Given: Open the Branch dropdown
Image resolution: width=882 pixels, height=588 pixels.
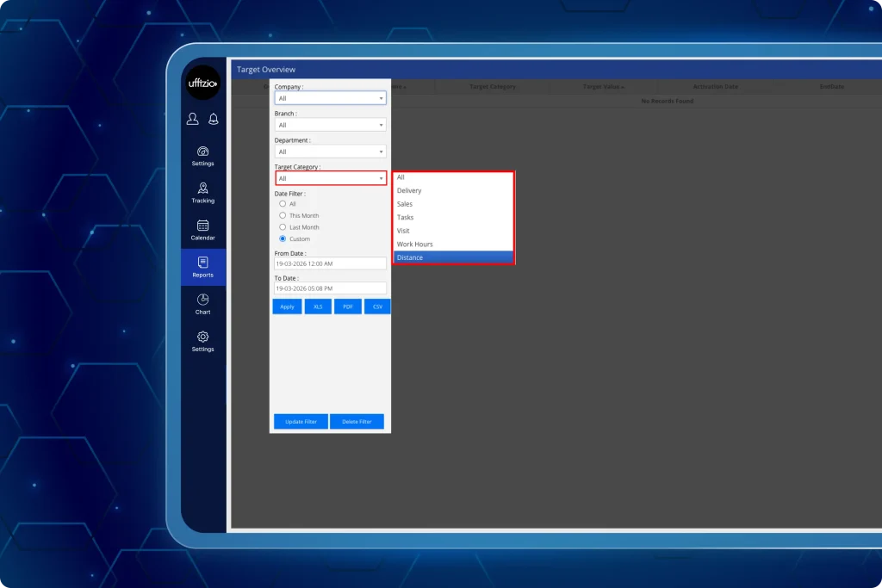Looking at the screenshot, I should coord(330,125).
